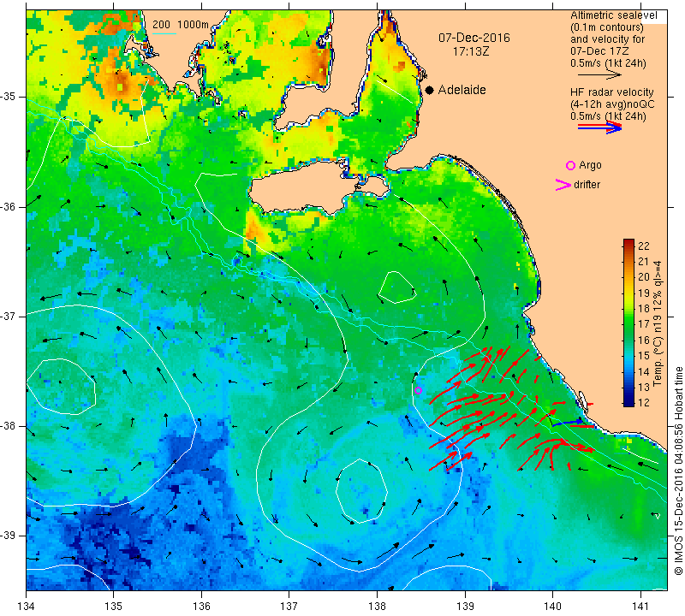Click the '12' value on the temperature scale
685x616 pixels.
[644, 402]
